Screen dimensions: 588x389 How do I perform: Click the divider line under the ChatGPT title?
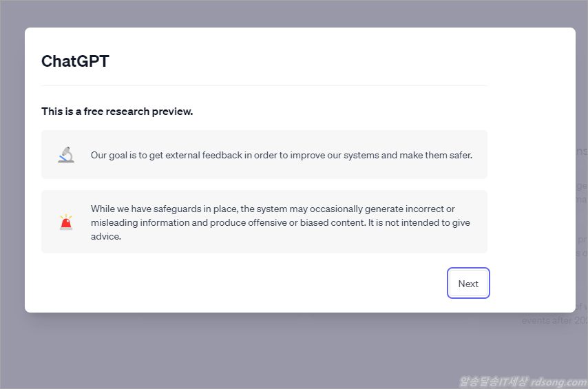(264, 86)
